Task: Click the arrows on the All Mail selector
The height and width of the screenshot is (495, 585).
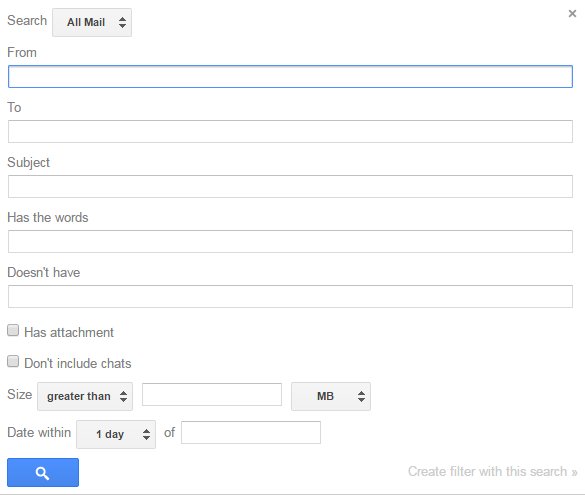Action: tap(122, 22)
